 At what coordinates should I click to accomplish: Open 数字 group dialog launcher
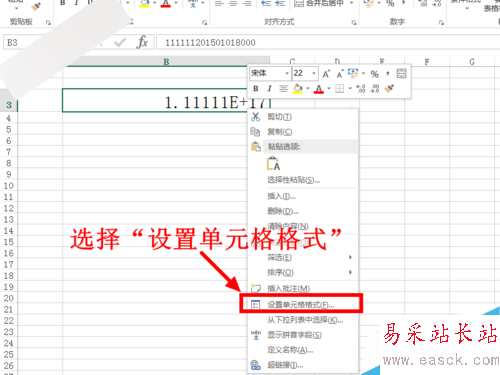tap(441, 22)
